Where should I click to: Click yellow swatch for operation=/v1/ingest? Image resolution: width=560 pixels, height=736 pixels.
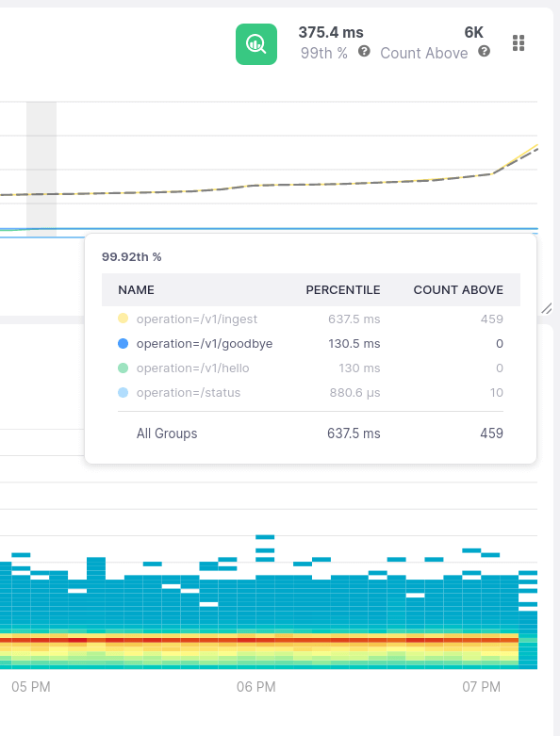123,319
